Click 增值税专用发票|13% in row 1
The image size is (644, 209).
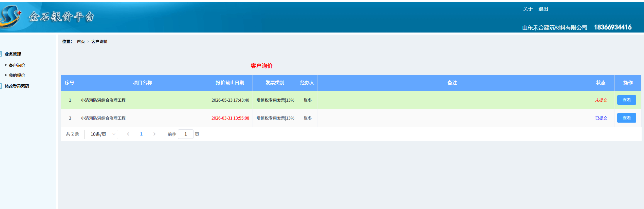(x=275, y=100)
